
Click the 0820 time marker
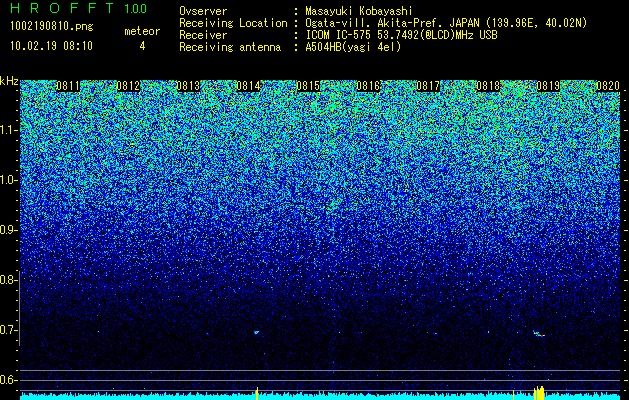click(608, 86)
